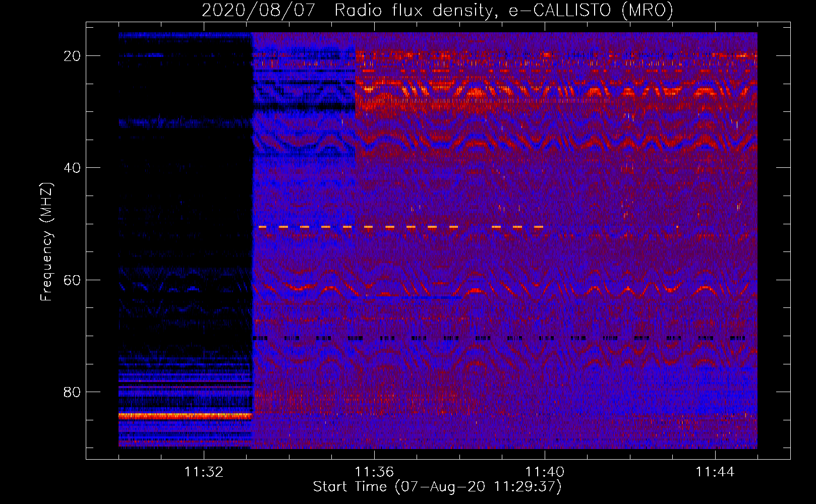Click the bright yellow band below 80 MHz
This screenshot has height=504, width=816.
[185, 416]
